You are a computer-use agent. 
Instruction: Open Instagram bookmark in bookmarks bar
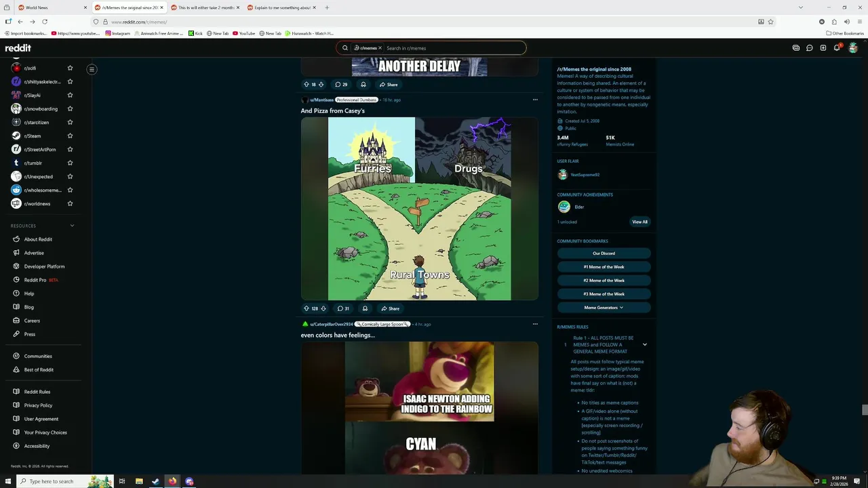point(117,33)
